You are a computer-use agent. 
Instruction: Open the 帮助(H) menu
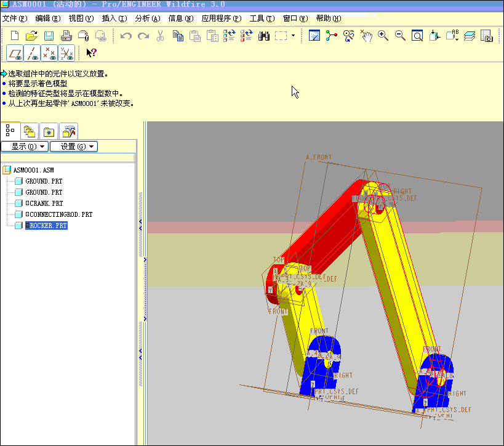click(x=329, y=18)
